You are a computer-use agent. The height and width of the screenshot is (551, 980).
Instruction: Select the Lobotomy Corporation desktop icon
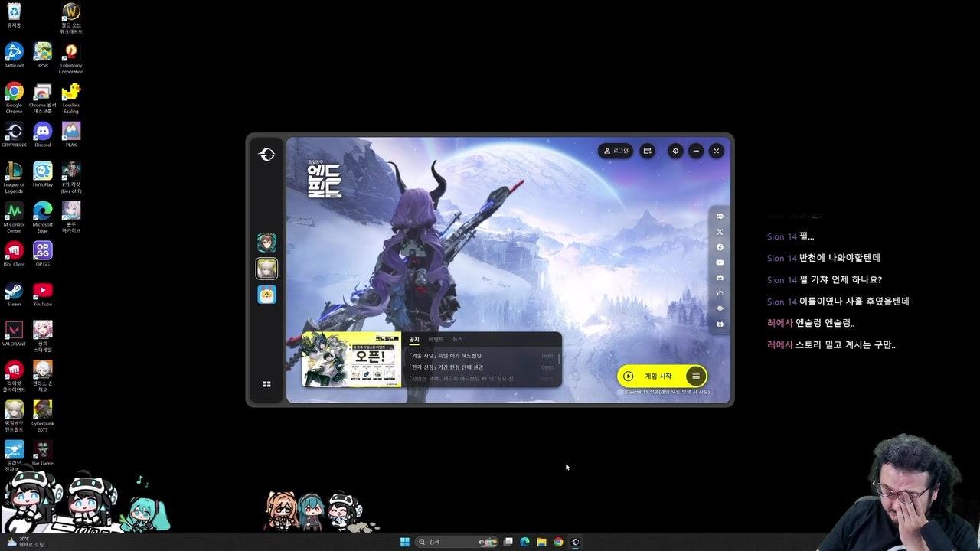71,57
